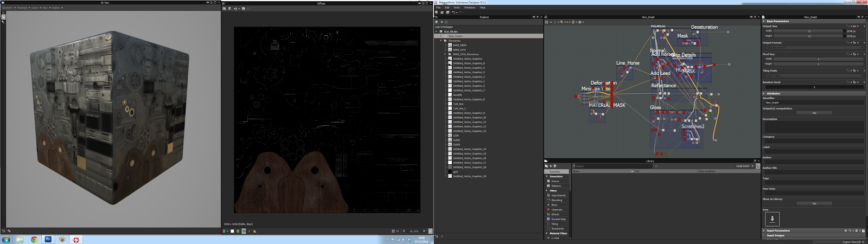Open the Large Icons dropdown
This screenshot has width=868, height=244.
click(x=744, y=166)
